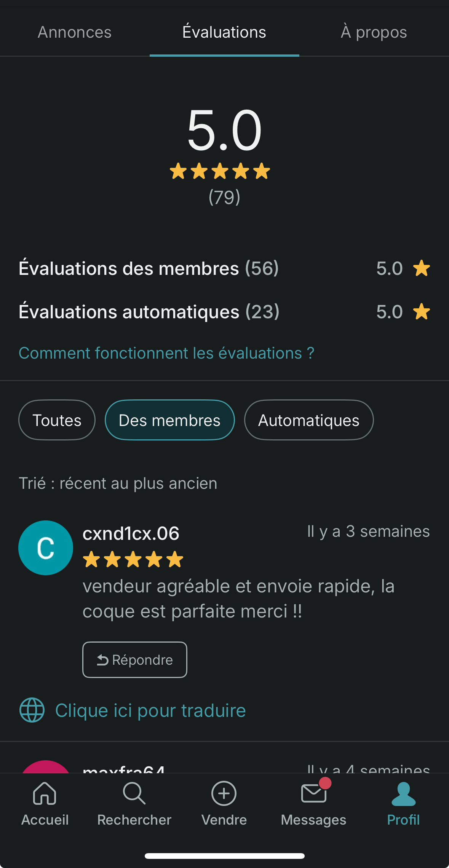Open the sort order 'Trié : récent au plus ancien'
Screen dimensions: 449x868
[x=118, y=483]
